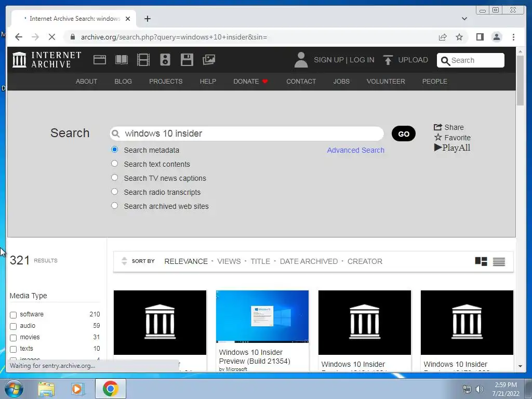Click the header Search input box
Screen dimensions: 532x399
coord(471,60)
